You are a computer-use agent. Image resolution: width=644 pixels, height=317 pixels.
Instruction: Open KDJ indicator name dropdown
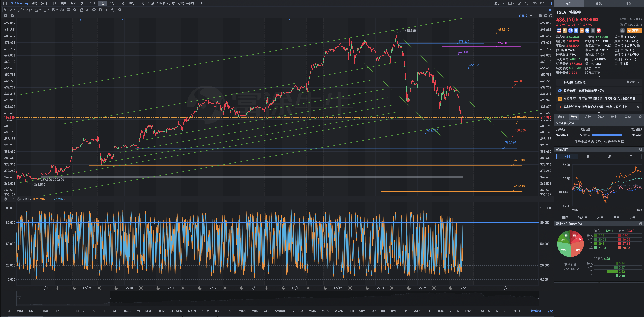(27, 199)
